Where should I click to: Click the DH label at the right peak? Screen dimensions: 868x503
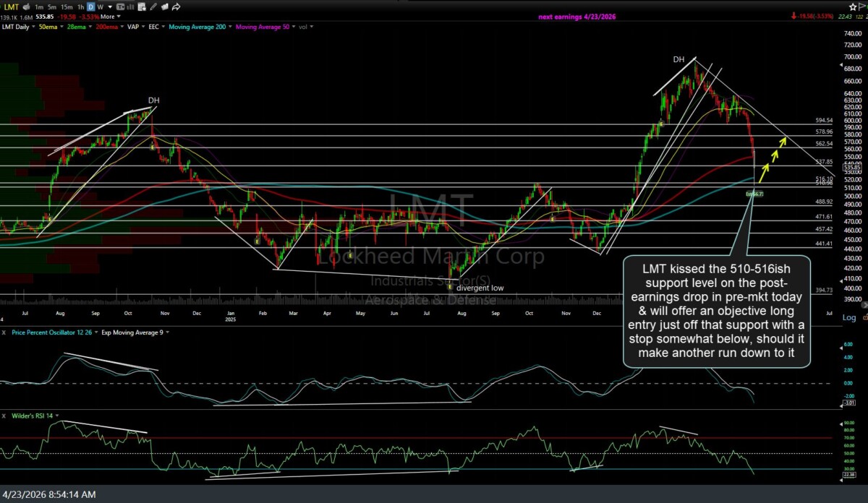pyautogui.click(x=678, y=59)
